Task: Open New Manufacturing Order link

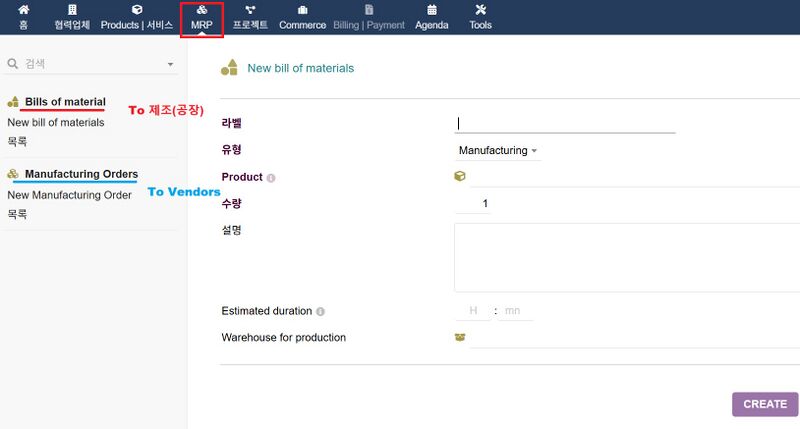Action: pos(69,195)
